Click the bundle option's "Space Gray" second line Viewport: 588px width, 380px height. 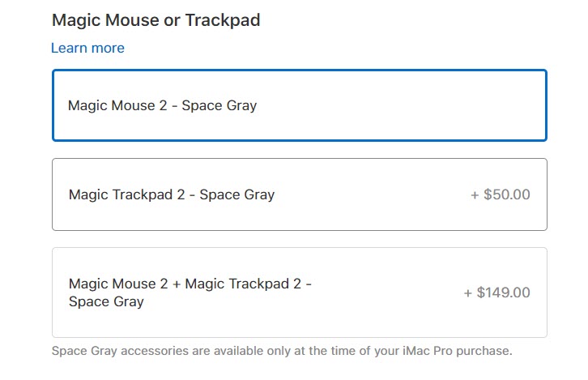[x=106, y=301]
